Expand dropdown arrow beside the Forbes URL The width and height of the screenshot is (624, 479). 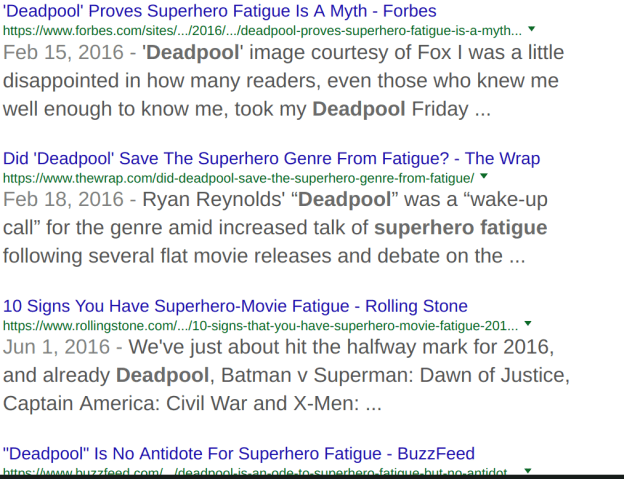[531, 29]
